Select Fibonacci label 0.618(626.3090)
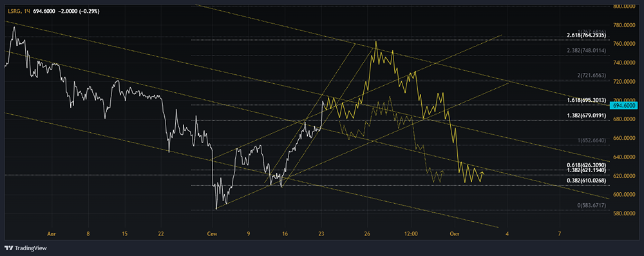 [x=587, y=165]
